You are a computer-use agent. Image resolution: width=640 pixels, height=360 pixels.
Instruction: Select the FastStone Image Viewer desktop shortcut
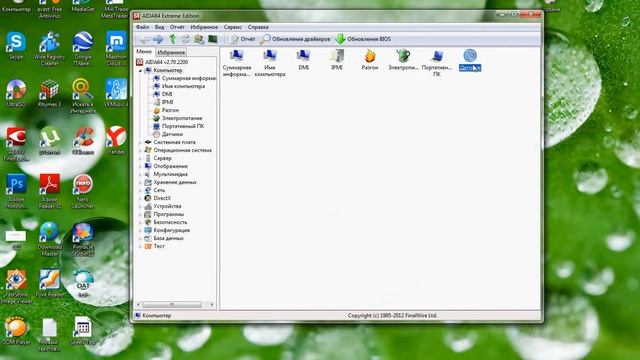point(16,287)
